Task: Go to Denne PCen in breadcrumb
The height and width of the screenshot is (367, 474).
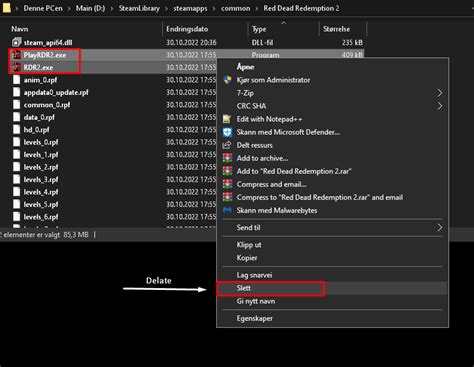Action: (43, 8)
